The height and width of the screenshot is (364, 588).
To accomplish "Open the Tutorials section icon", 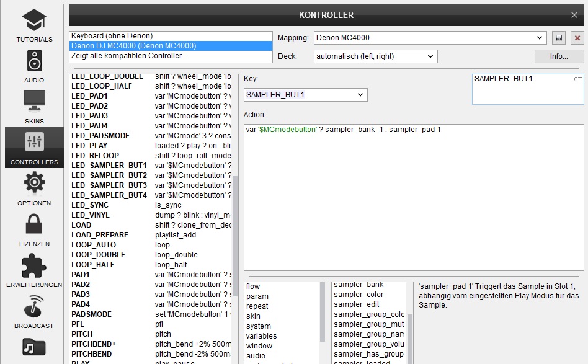I will coord(34,20).
